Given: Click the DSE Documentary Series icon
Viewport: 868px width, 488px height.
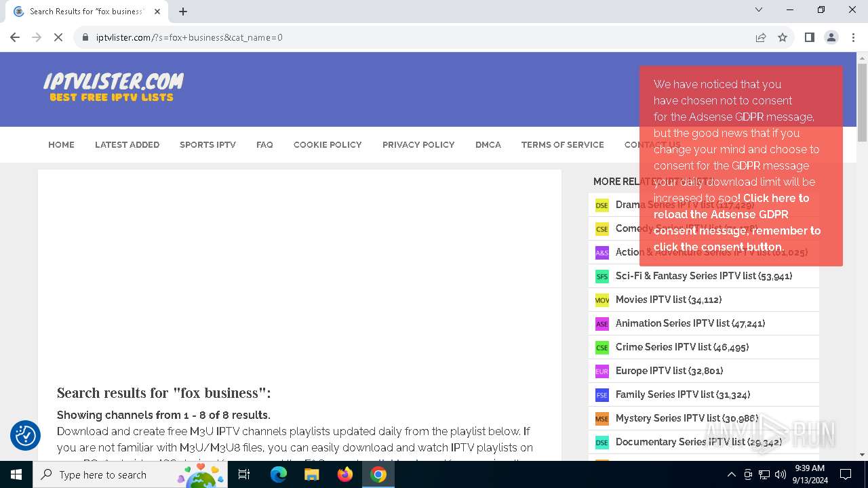Looking at the screenshot, I should coord(601,443).
